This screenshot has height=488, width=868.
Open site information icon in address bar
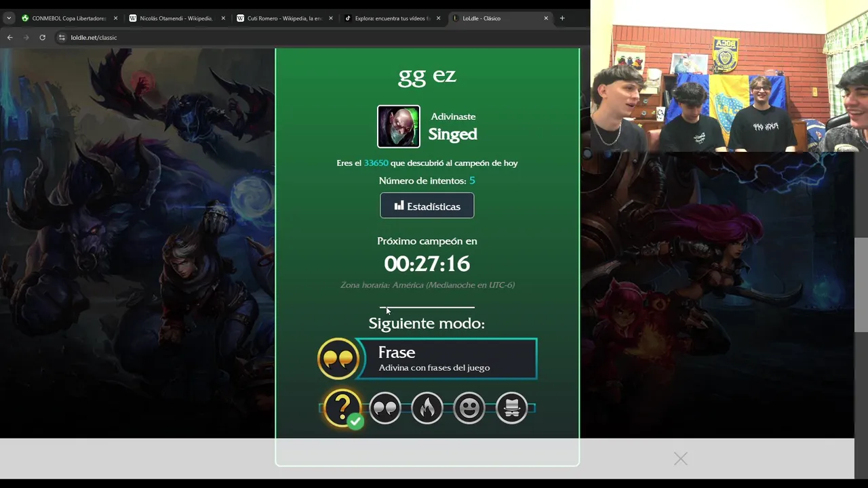pos(61,37)
